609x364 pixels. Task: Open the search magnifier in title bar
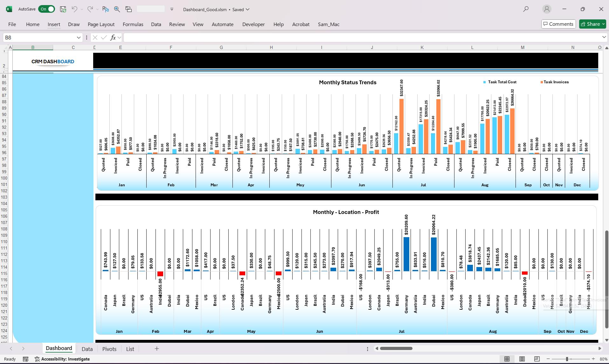coord(526,9)
